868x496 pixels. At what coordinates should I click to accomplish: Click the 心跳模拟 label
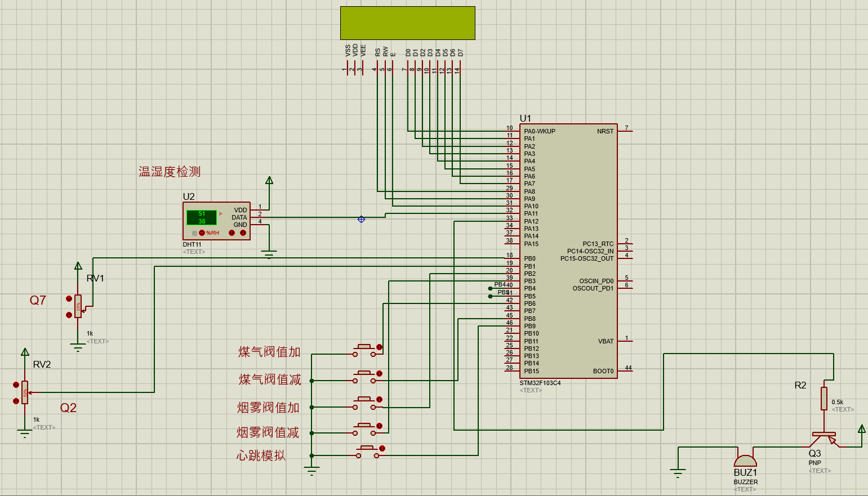261,455
